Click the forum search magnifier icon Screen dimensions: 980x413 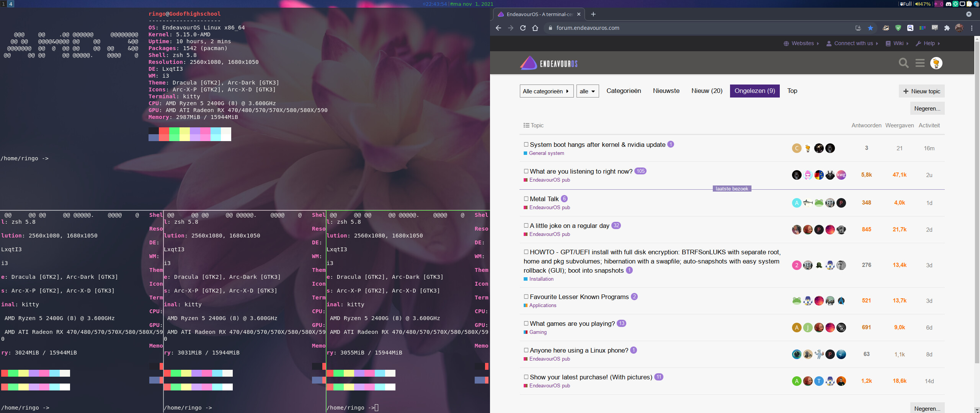pos(903,63)
